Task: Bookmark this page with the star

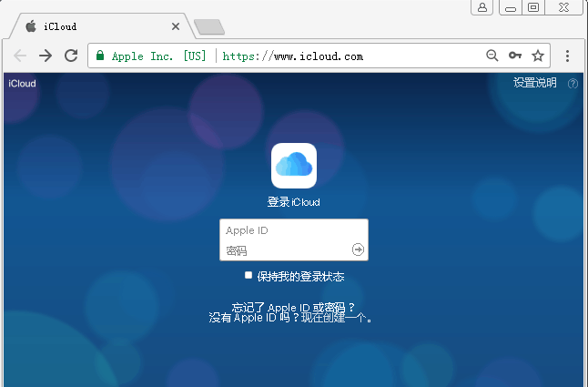Action: point(538,56)
